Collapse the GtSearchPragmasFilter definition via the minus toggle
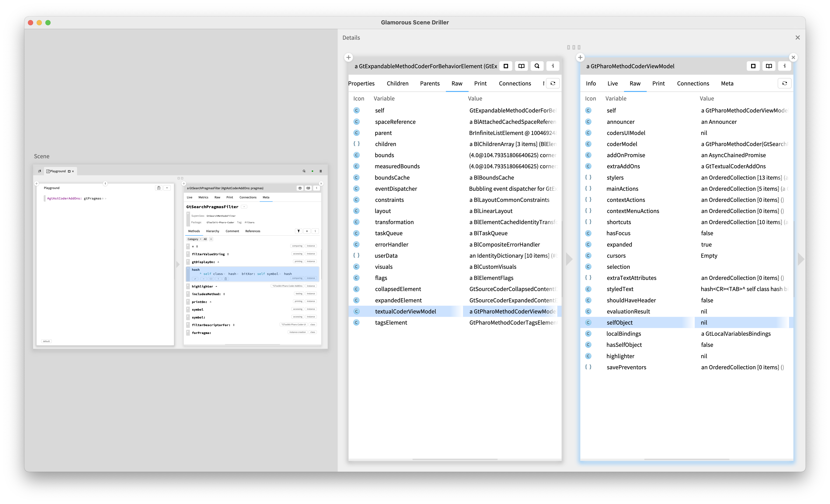The image size is (830, 504). (244, 207)
